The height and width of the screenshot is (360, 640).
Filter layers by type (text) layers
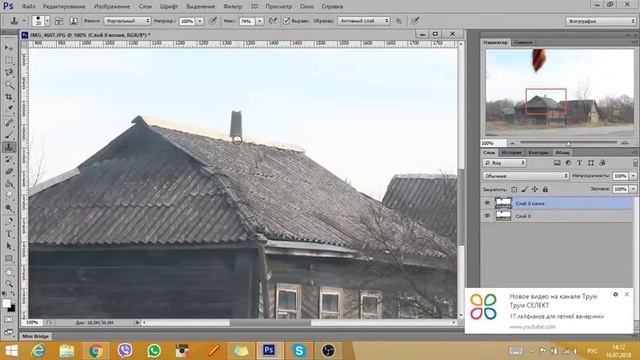tap(580, 163)
